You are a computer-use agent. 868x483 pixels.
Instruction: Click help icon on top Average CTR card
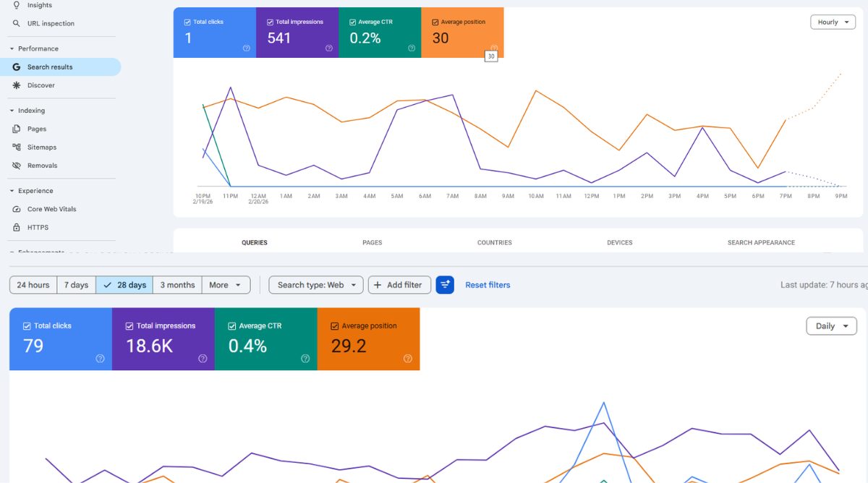412,48
